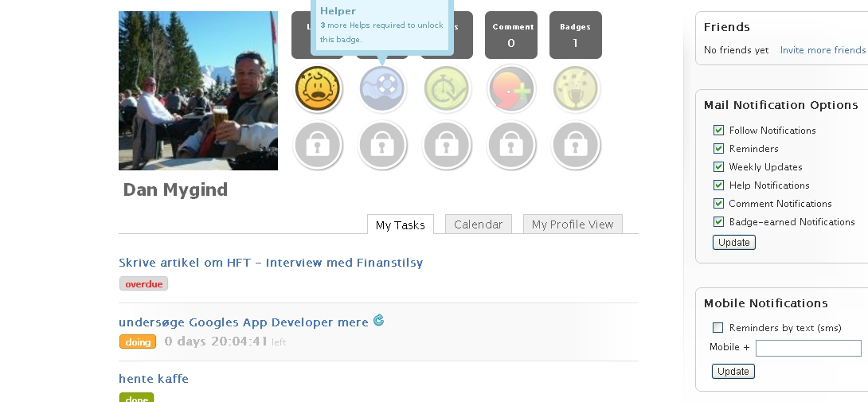This screenshot has height=402, width=868.
Task: Disable Follow Notifications checkbox
Action: coord(718,131)
